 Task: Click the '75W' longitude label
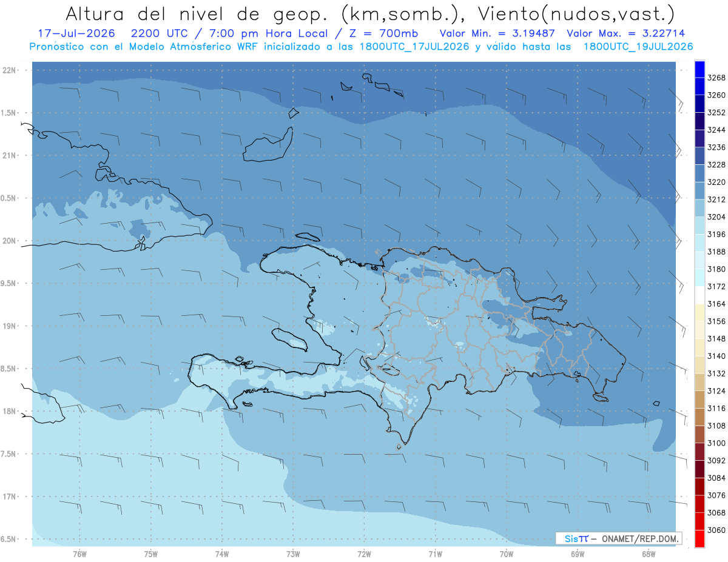(x=151, y=554)
